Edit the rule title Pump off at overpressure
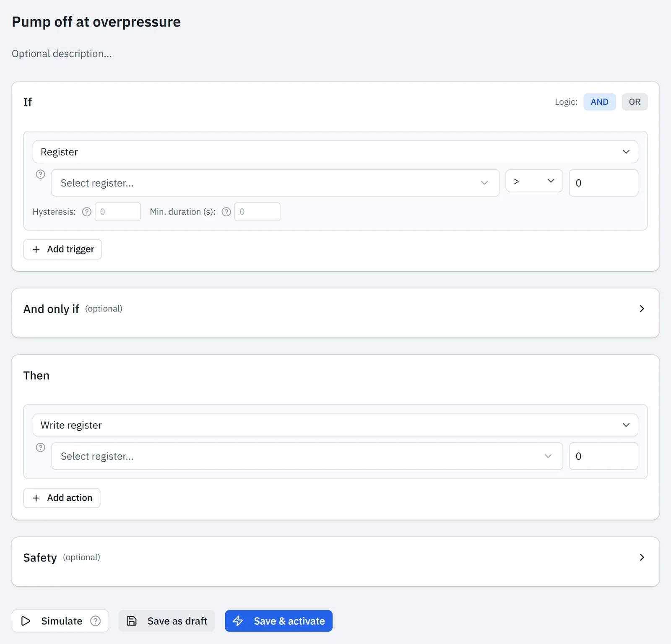The image size is (671, 644). pos(96,22)
